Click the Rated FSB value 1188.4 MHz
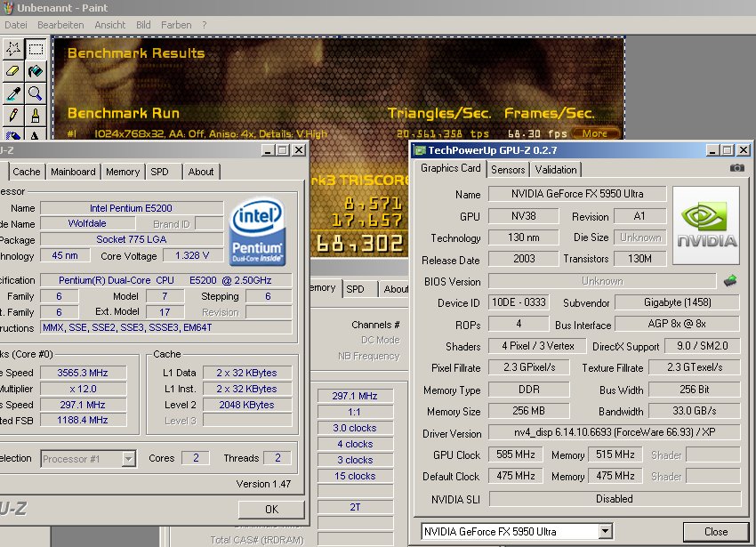This screenshot has width=756, height=547. click(x=83, y=420)
